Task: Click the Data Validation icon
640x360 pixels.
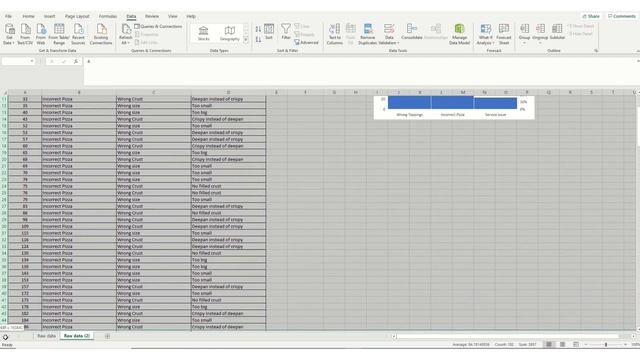Action: tap(389, 29)
